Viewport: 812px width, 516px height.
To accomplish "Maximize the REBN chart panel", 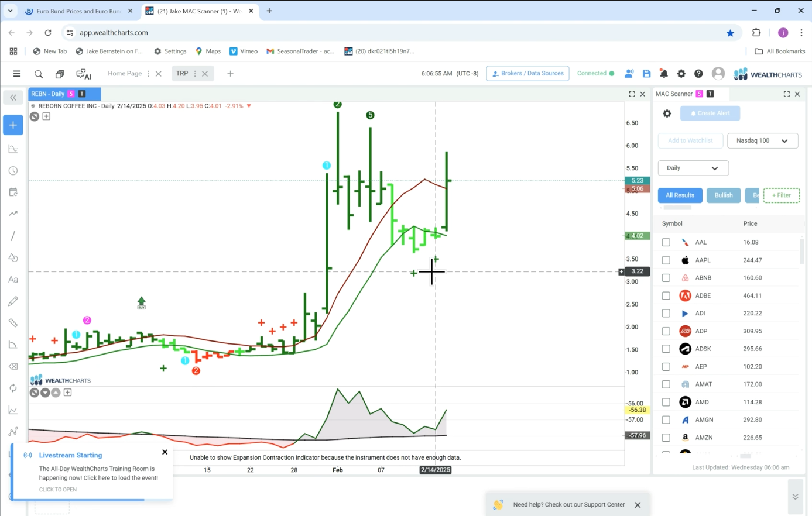I will pos(632,94).
